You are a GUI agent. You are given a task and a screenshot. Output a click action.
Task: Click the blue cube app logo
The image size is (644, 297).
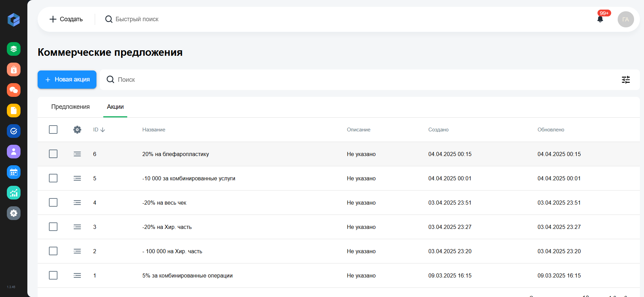14,20
